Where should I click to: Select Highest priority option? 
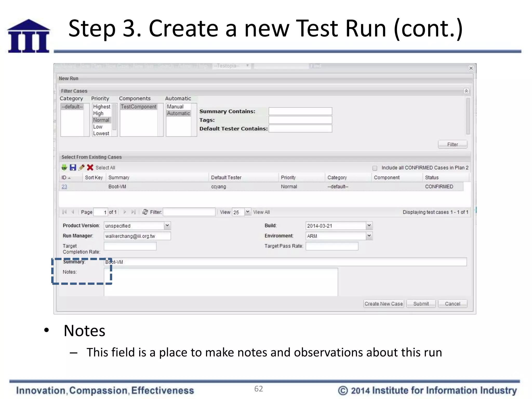coord(102,107)
